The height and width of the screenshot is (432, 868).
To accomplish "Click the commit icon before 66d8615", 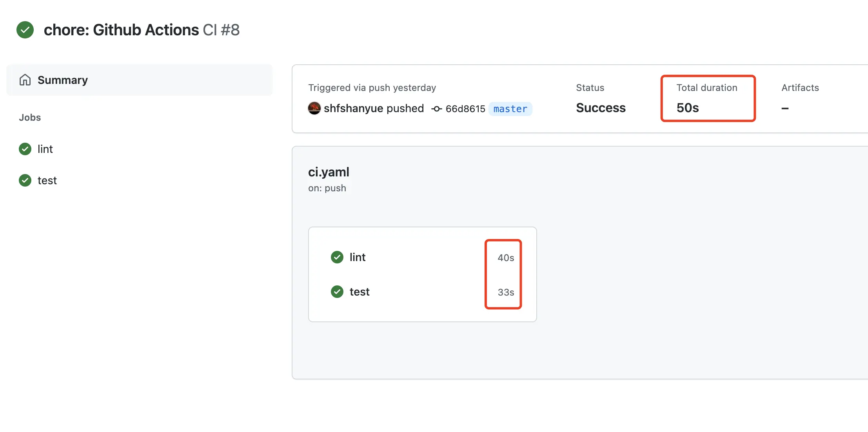I will [x=437, y=109].
